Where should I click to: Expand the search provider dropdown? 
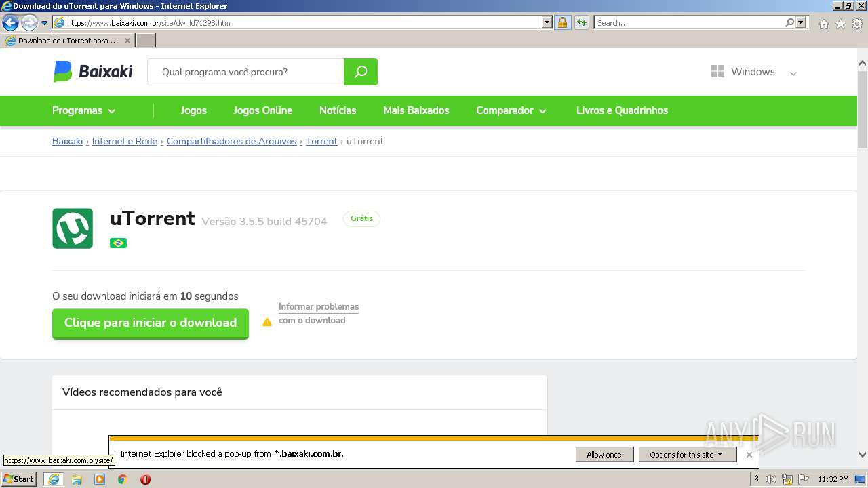[802, 22]
